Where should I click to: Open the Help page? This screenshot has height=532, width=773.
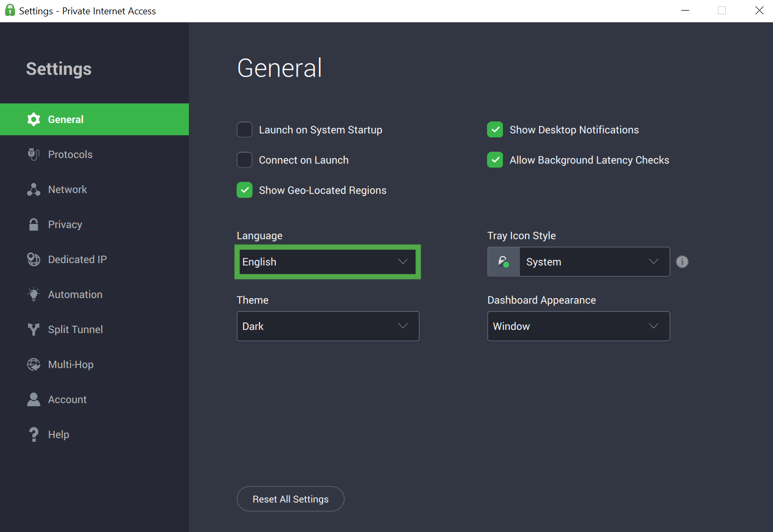coord(94,434)
